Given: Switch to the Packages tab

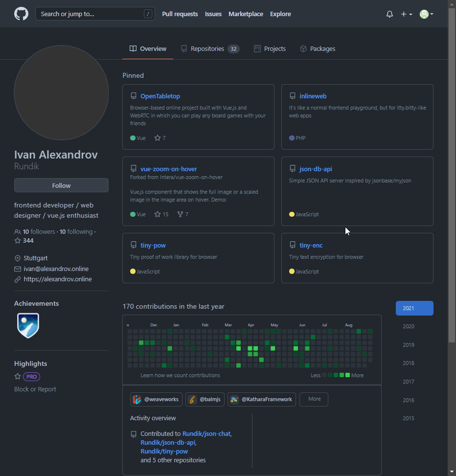Looking at the screenshot, I should 318,49.
